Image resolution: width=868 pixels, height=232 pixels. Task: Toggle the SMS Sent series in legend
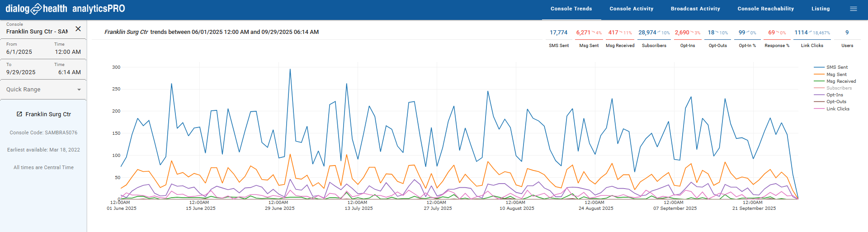tap(837, 67)
